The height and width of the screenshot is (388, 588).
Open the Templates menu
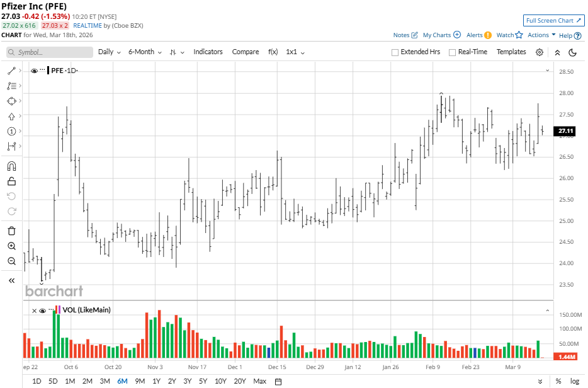(x=511, y=52)
